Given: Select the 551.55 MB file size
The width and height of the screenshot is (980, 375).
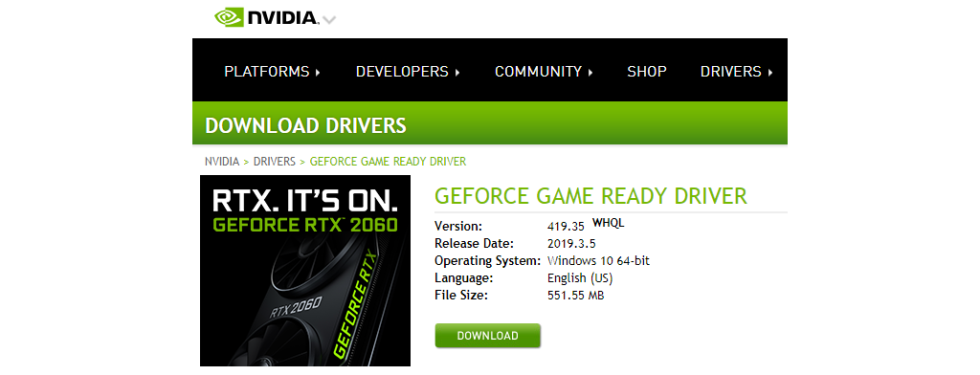Looking at the screenshot, I should click(575, 295).
